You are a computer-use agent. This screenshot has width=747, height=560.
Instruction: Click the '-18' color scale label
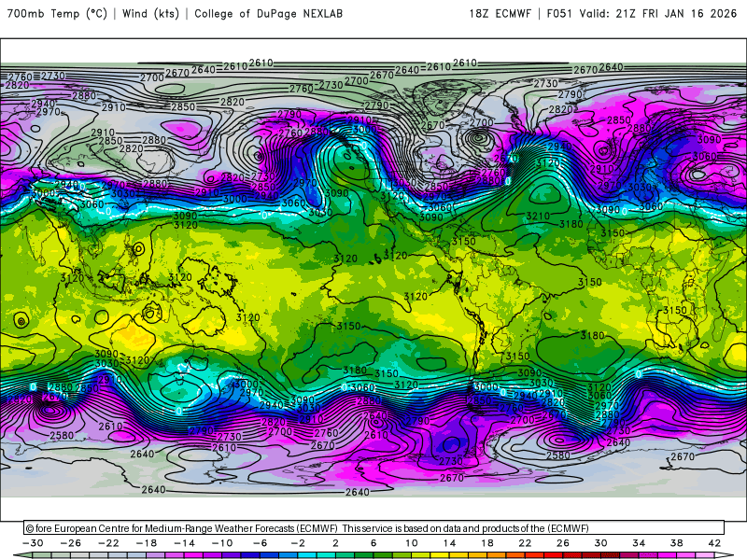(x=147, y=543)
